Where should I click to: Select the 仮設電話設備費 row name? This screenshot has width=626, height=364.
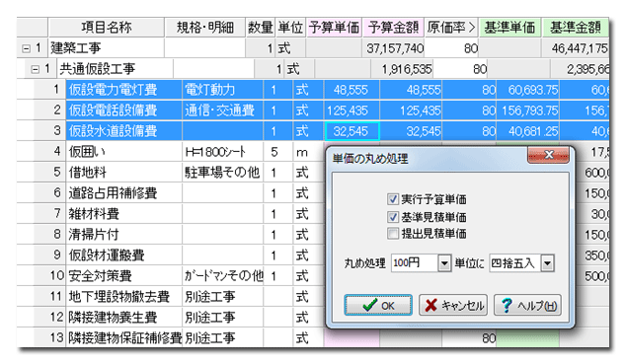[123, 110]
